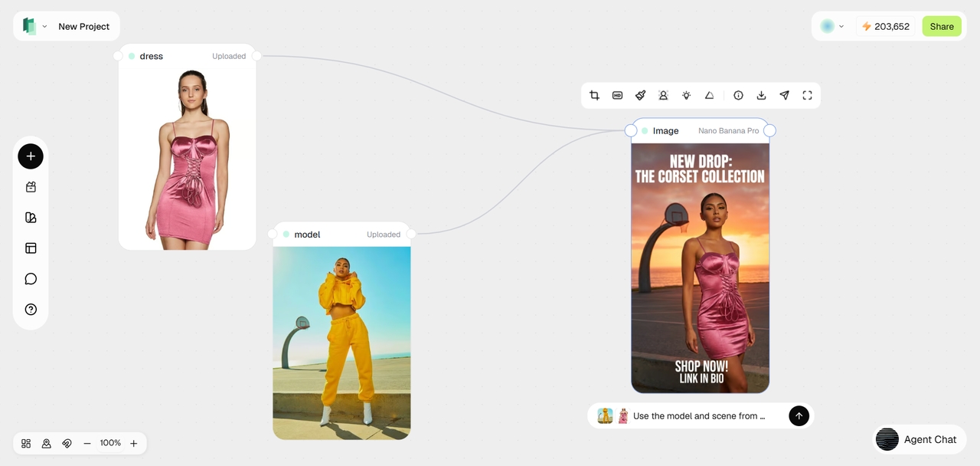Click the Image node title
Screen dimensions: 980x466
click(x=666, y=131)
